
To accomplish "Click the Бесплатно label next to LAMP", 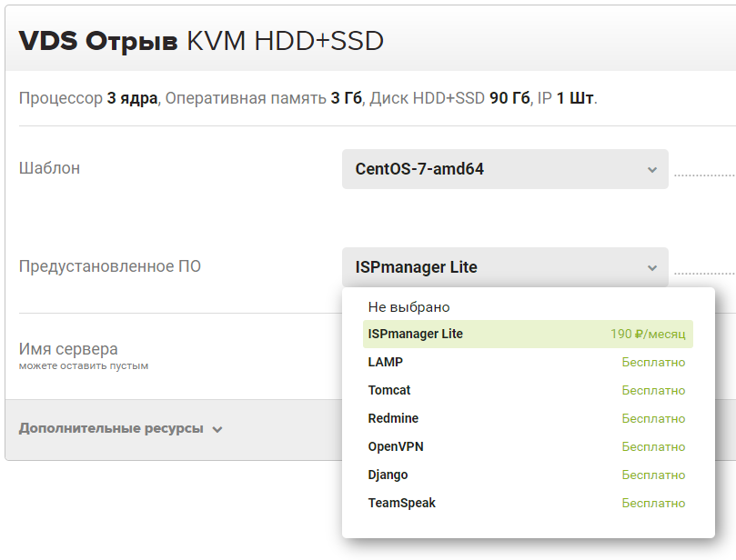I will (x=653, y=362).
